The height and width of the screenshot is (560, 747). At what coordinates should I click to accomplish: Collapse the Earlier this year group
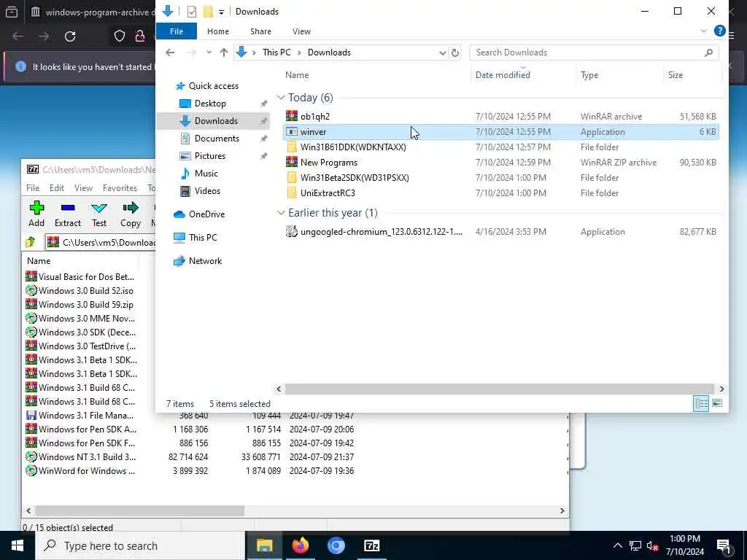tap(281, 213)
